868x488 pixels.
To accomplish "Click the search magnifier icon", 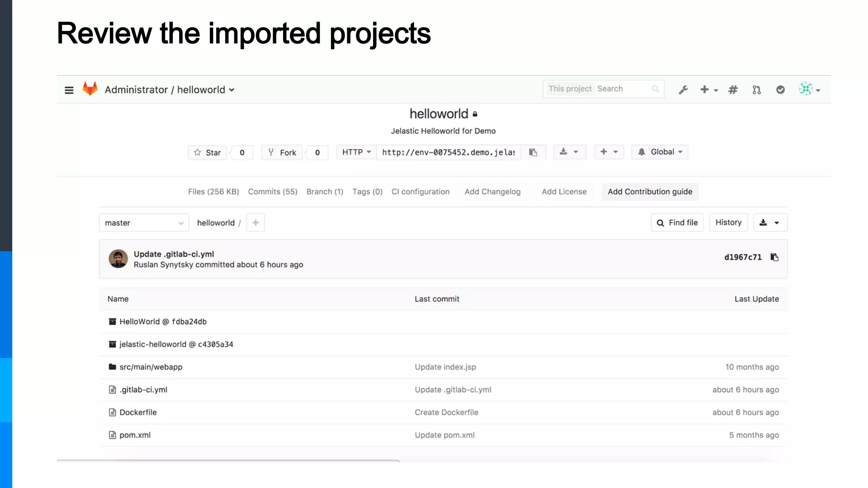I will [x=655, y=89].
